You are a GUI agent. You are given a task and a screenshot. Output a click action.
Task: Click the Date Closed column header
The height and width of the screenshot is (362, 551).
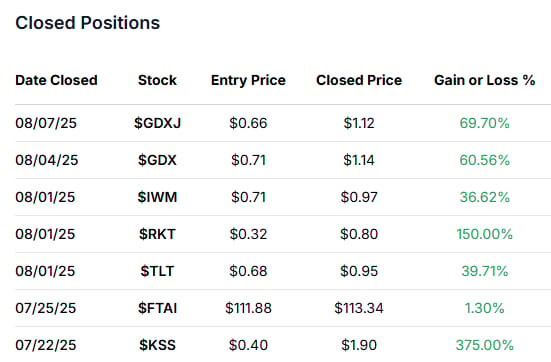tap(56, 80)
